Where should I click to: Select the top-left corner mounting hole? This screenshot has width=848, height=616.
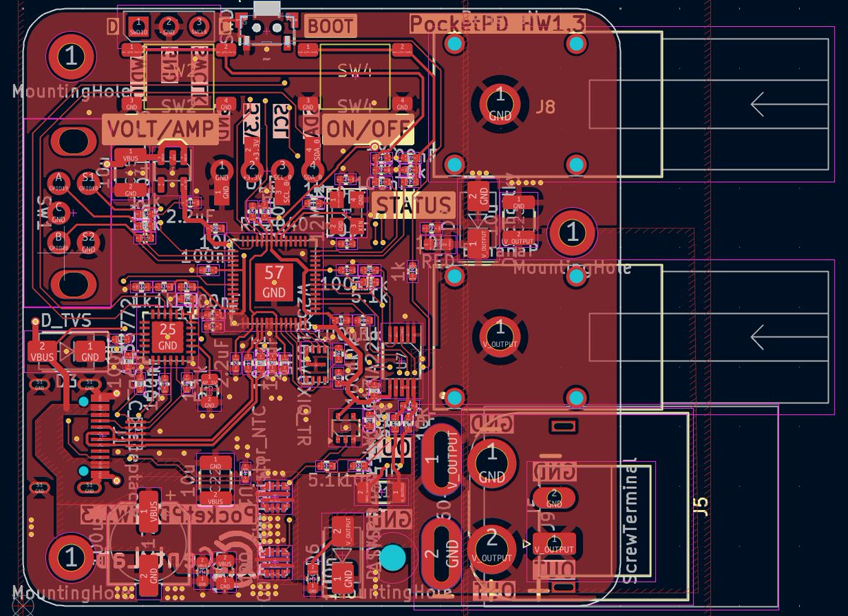point(71,57)
